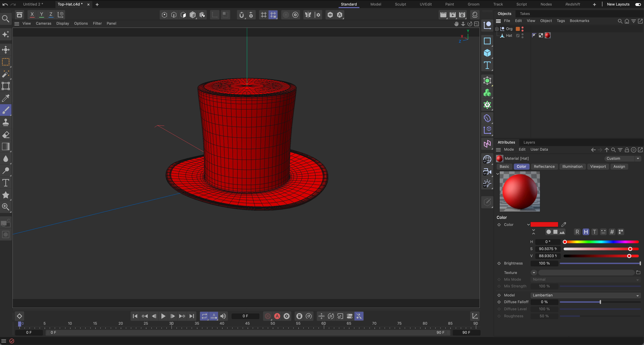This screenshot has width=644, height=345.
Task: Open the Reflectance tab
Action: coord(544,167)
